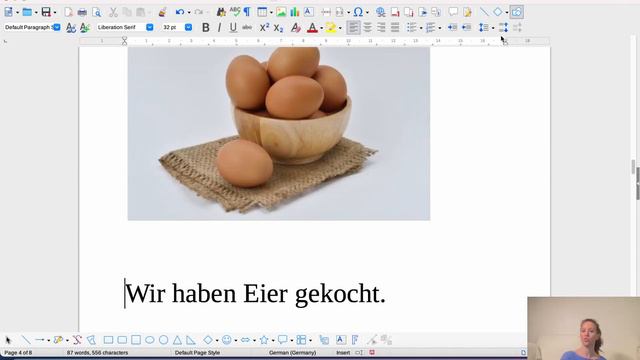Click the Print icon
This screenshot has width=640, height=360.
click(82, 12)
